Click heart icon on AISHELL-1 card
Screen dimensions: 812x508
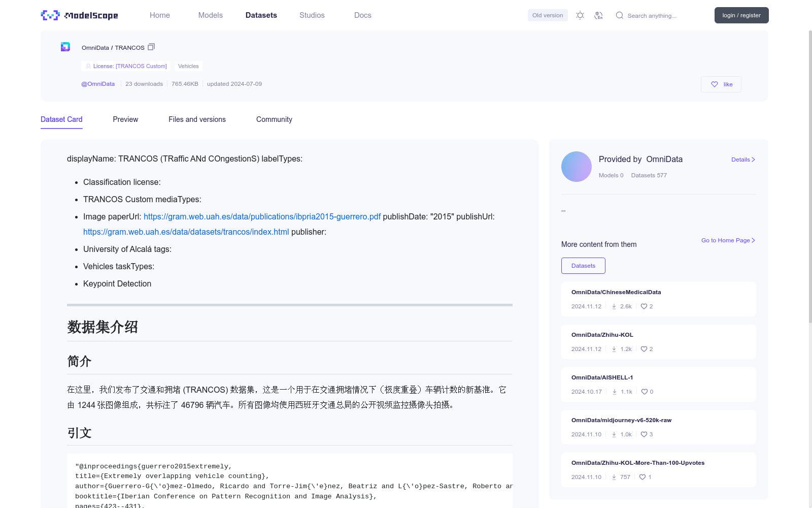pyautogui.click(x=645, y=392)
